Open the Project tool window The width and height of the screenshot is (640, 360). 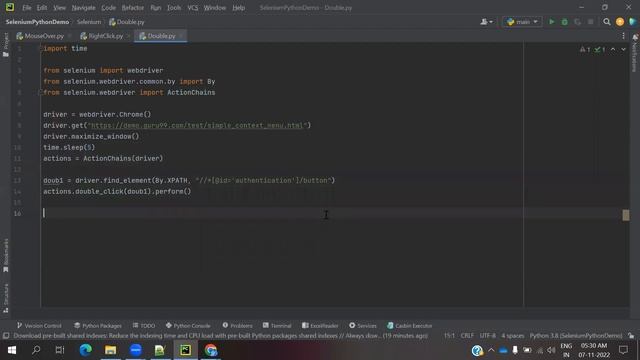(6, 44)
